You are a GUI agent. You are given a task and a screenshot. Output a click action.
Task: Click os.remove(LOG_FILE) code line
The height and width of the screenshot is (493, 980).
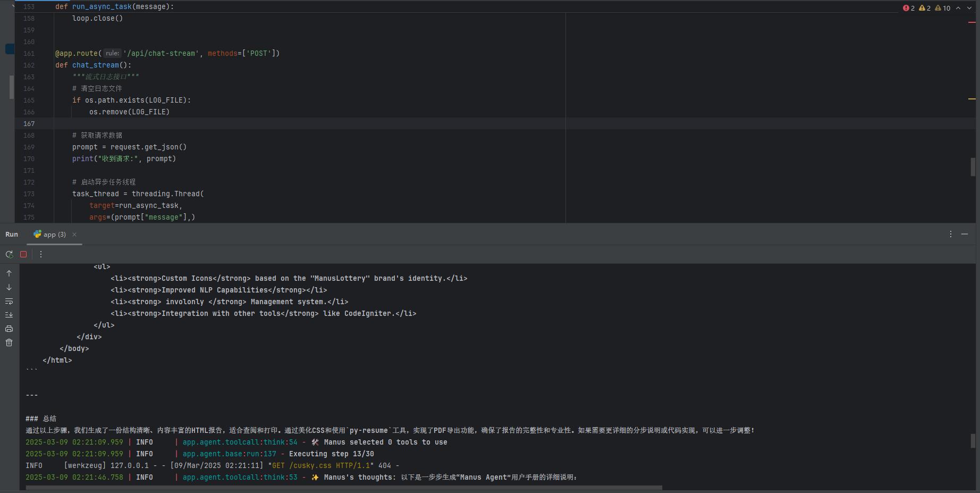(x=130, y=112)
